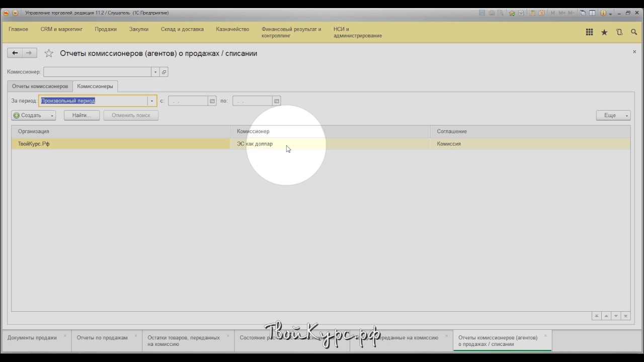Click the M memory button in the title bar
Viewport: 644px width, 362px height.
click(x=553, y=13)
